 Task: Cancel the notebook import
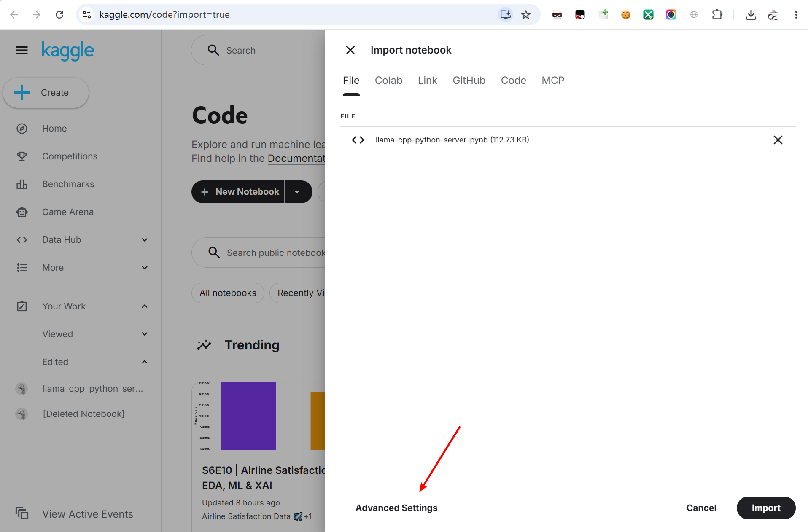(701, 508)
